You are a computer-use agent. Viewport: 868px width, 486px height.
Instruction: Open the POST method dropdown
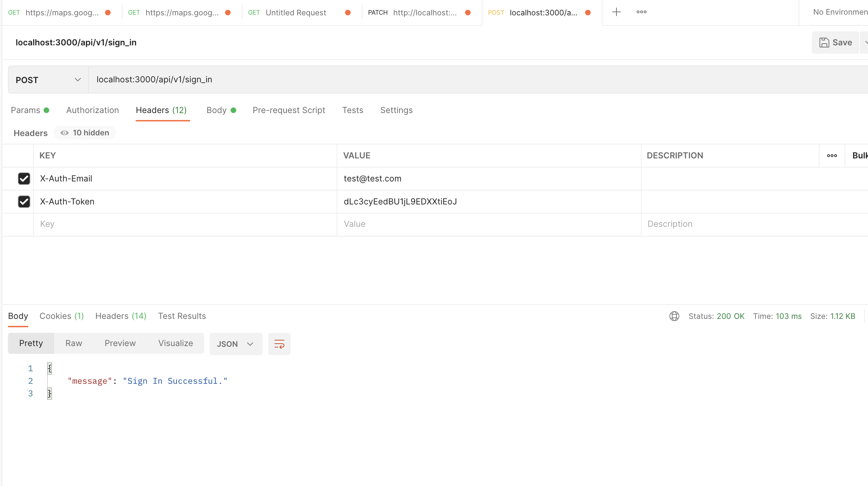[47, 80]
